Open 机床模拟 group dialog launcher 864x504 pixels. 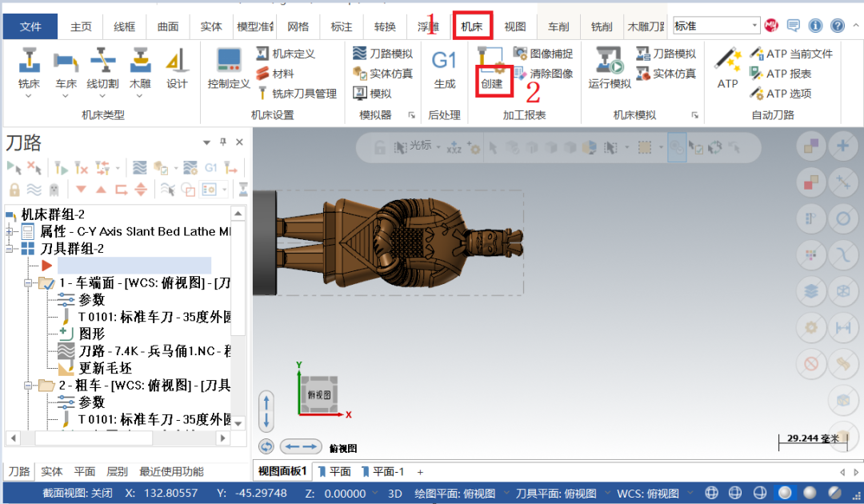pos(695,115)
